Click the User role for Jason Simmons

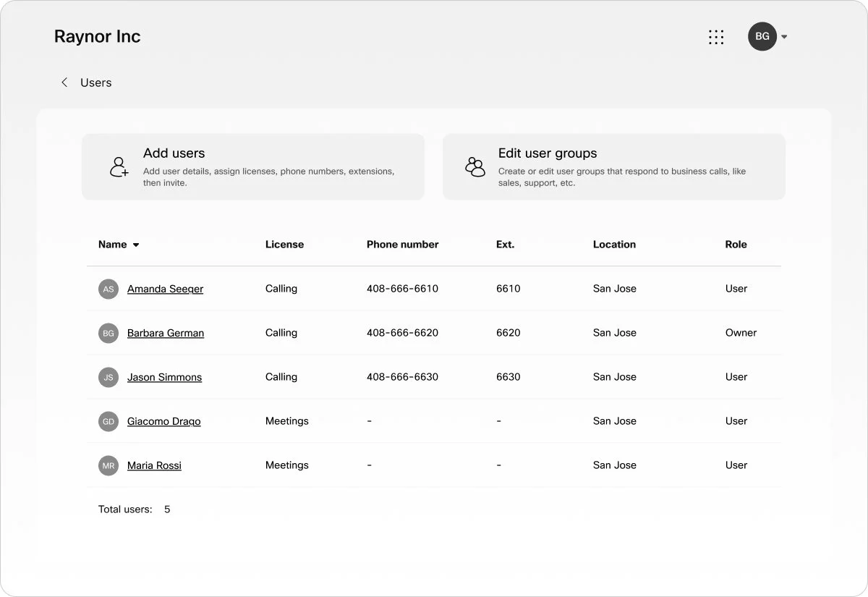(x=736, y=377)
